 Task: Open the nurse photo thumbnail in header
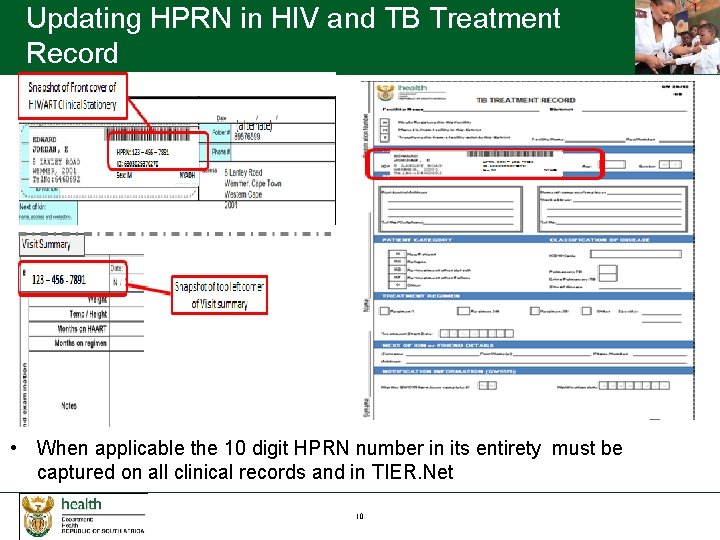[x=677, y=37]
